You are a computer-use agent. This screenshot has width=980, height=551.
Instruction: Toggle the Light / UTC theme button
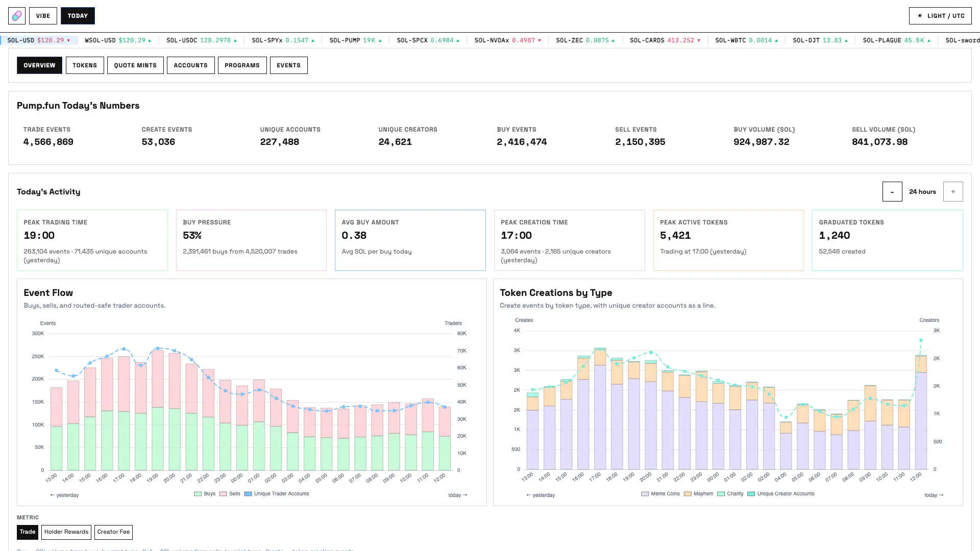pos(940,16)
